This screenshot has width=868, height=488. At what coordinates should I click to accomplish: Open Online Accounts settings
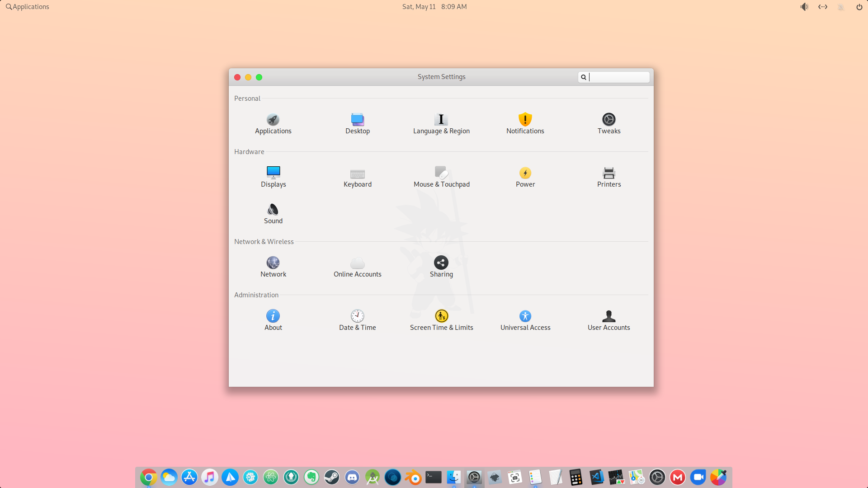[x=357, y=266]
